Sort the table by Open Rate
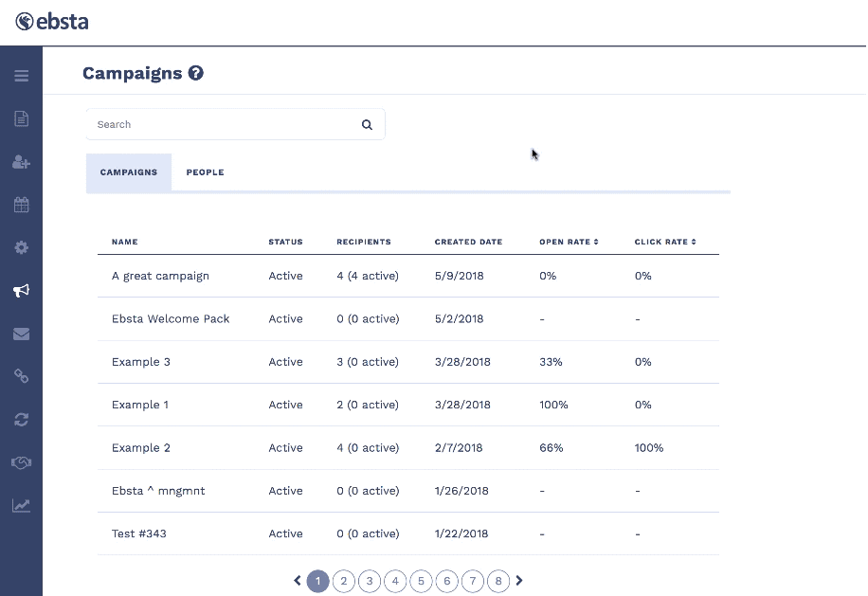Viewport: 868px width, 596px height. tap(569, 242)
